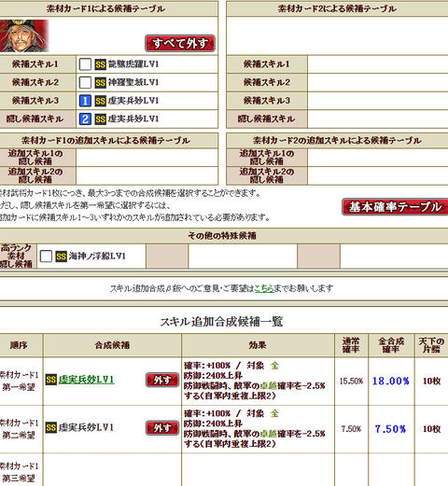
Task: Click the 素材カード2による候補テーブル header
Action: pyautogui.click(x=337, y=8)
